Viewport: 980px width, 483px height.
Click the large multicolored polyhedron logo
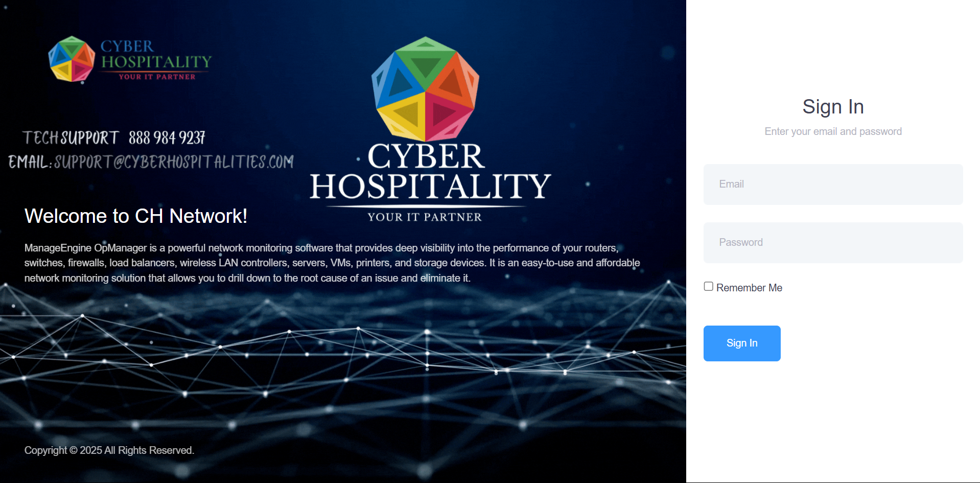[426, 88]
